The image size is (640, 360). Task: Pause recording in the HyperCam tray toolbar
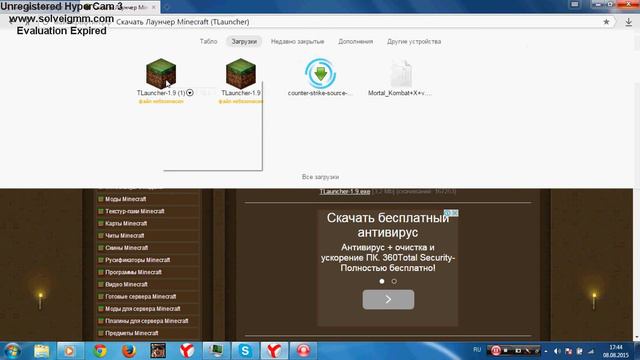click(x=496, y=350)
